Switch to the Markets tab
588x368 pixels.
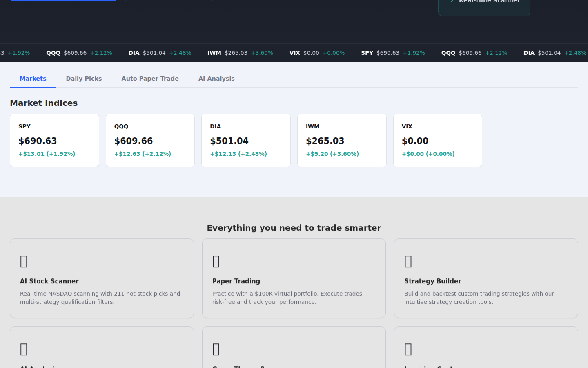[x=33, y=79]
